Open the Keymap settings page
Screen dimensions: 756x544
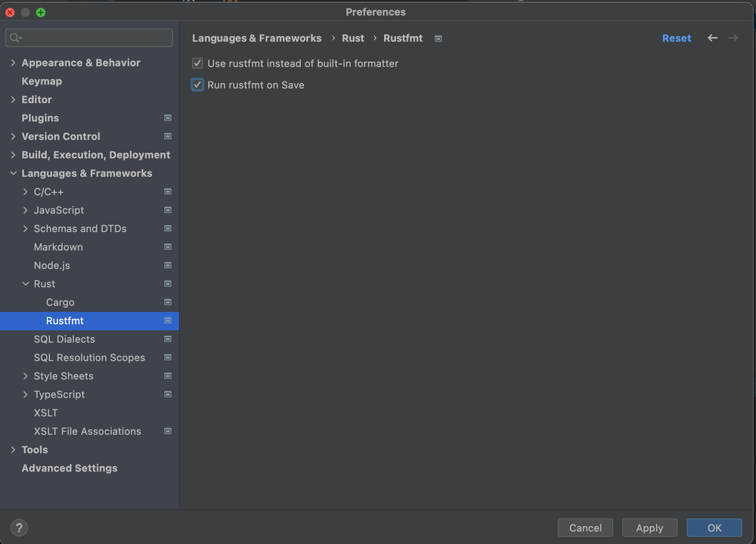coord(42,82)
